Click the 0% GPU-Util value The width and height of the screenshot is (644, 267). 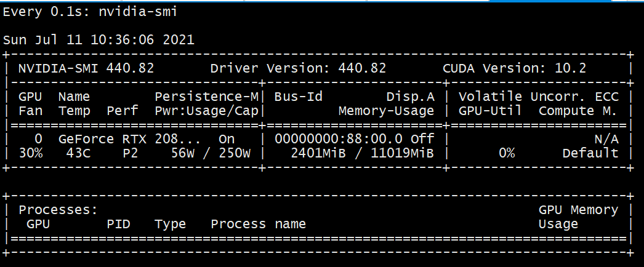[507, 153]
